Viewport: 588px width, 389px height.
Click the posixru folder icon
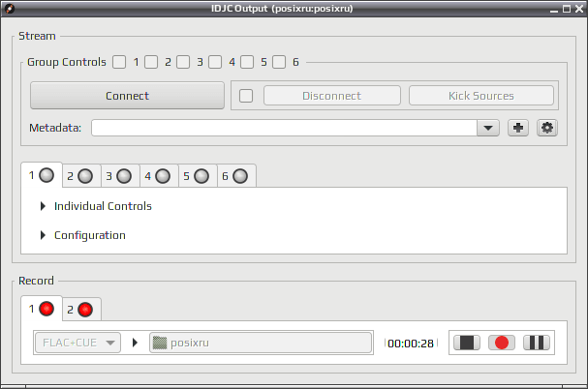(x=160, y=343)
